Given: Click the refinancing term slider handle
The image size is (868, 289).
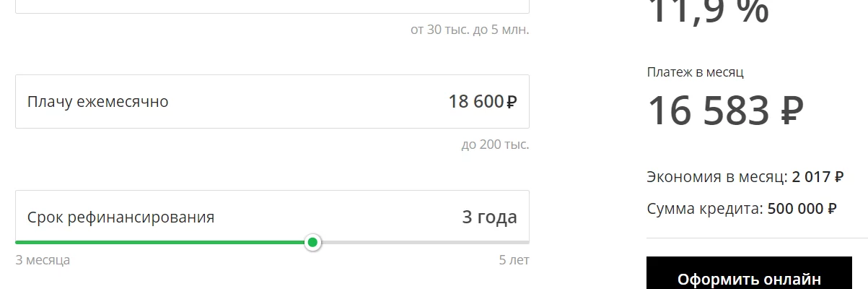Looking at the screenshot, I should click(x=312, y=242).
